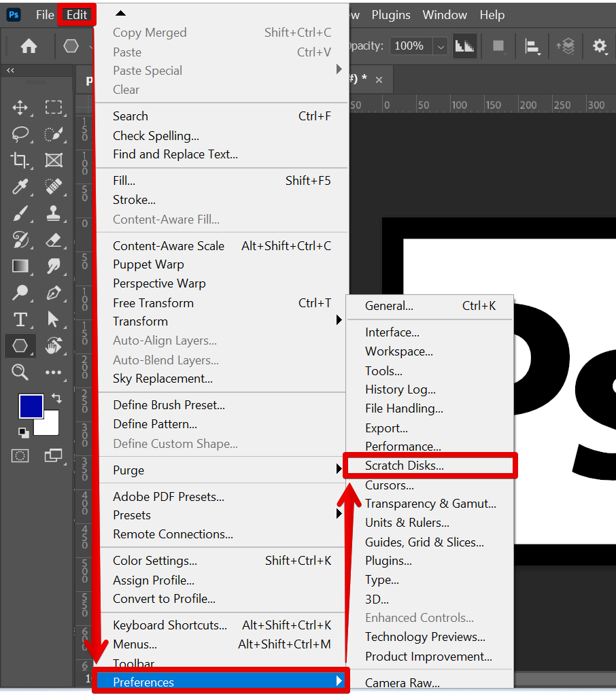
Task: Open the Opacity percentage dropdown arrow
Action: pos(441,46)
